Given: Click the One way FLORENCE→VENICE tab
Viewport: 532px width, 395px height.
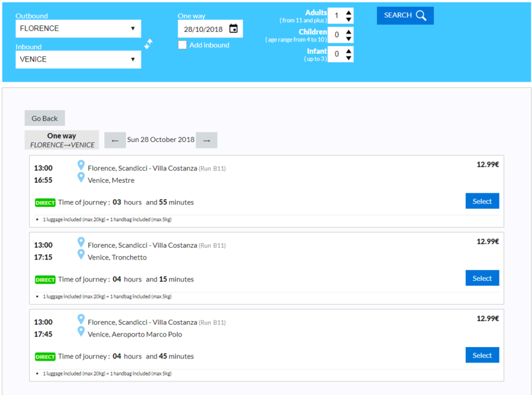Looking at the screenshot, I should (x=62, y=140).
